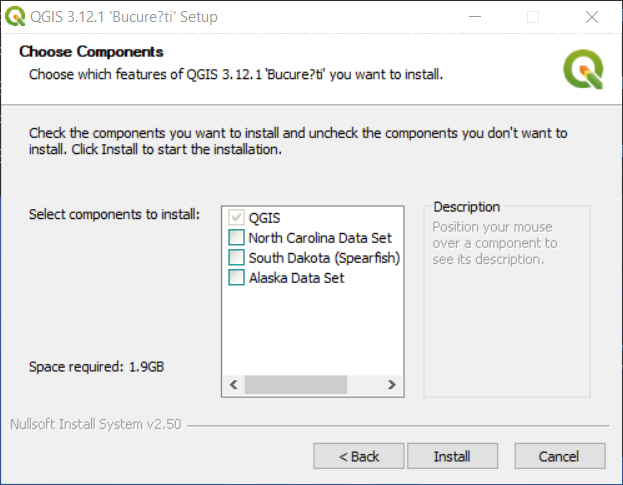
Task: Tick the Alaska Data Set checkbox
Action: 236,277
